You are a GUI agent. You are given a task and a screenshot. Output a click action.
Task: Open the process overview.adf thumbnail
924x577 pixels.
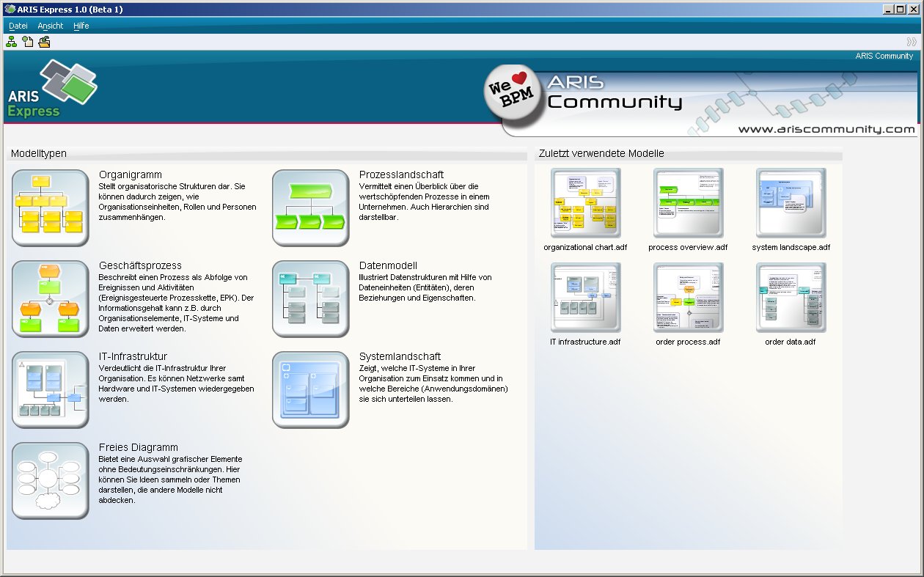pos(689,203)
